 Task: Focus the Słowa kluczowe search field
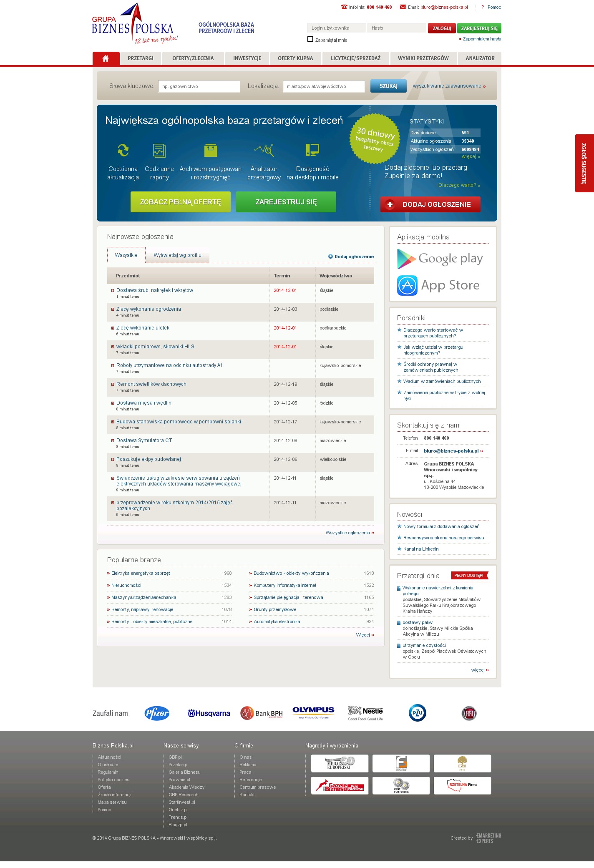tap(199, 86)
